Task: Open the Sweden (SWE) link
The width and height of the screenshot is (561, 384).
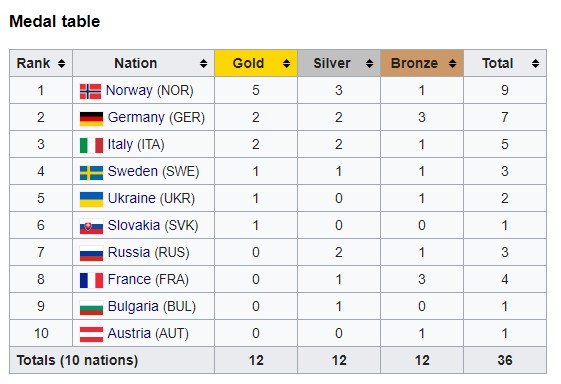Action: click(x=153, y=171)
